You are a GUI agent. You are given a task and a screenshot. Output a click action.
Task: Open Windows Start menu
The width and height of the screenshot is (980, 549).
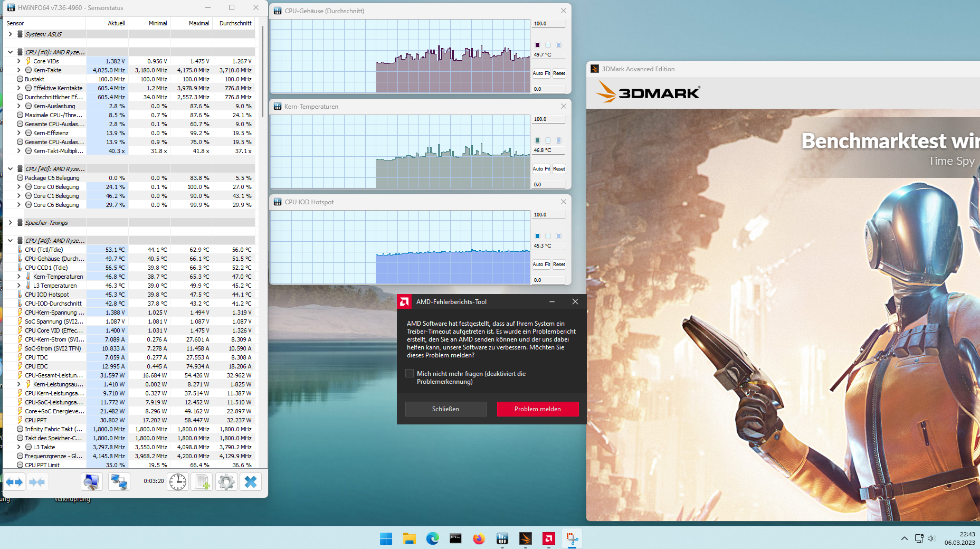pos(386,538)
